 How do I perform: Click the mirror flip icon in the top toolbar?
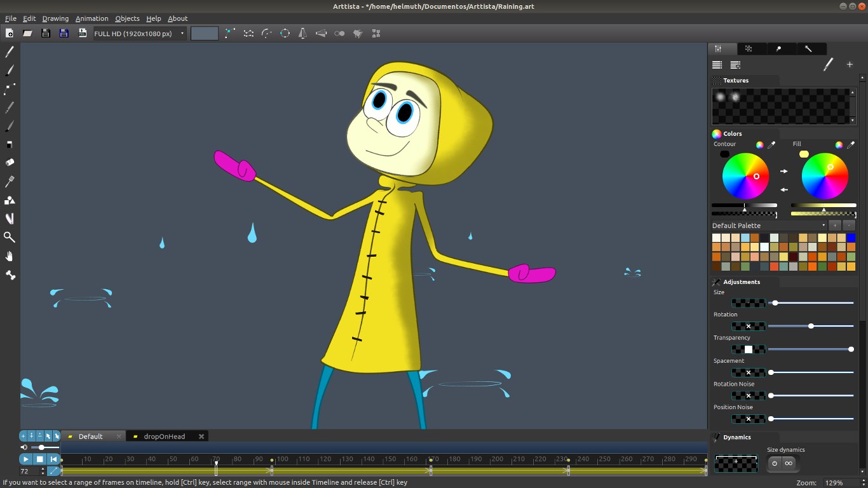[x=302, y=33]
